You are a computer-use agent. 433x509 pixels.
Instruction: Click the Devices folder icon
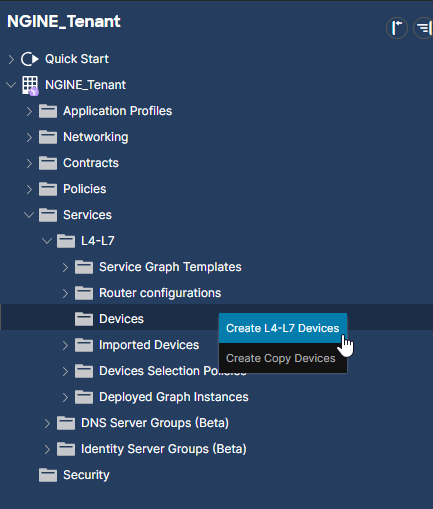[x=84, y=319]
